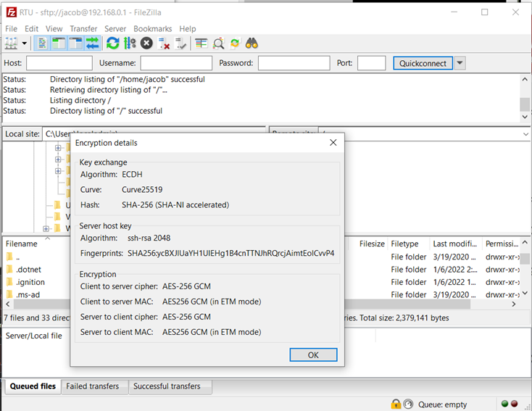The width and height of the screenshot is (532, 411).
Task: Select the .ignition folder
Action: [x=30, y=283]
